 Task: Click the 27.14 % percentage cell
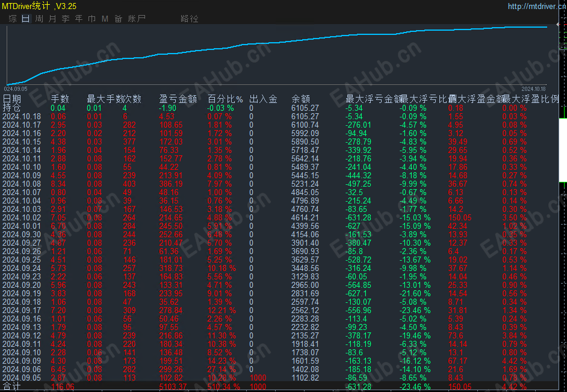point(222,370)
